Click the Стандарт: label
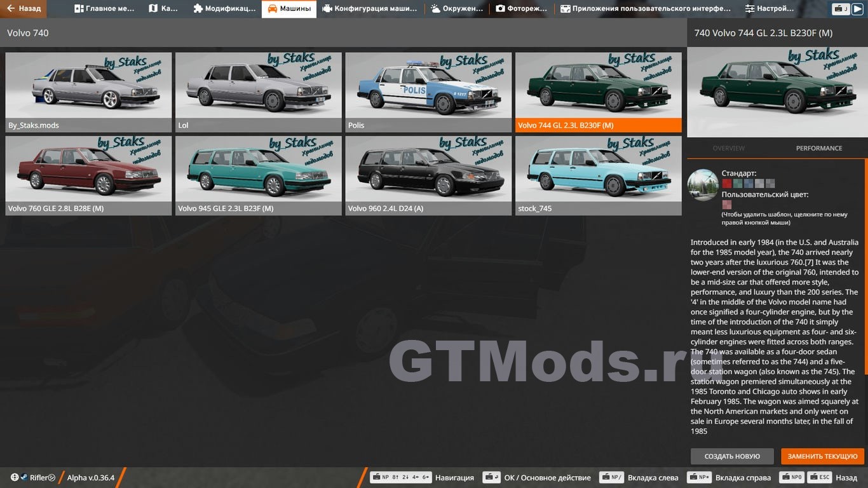 pos(739,173)
